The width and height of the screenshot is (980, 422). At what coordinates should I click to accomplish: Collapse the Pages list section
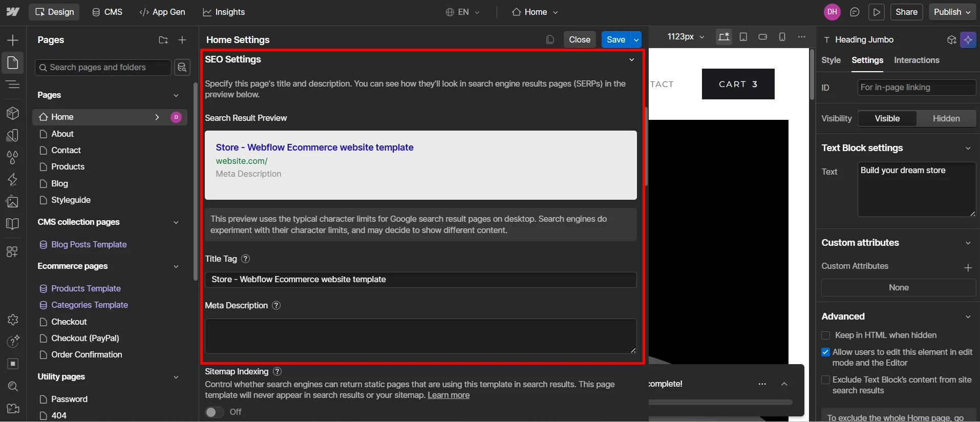coord(176,95)
